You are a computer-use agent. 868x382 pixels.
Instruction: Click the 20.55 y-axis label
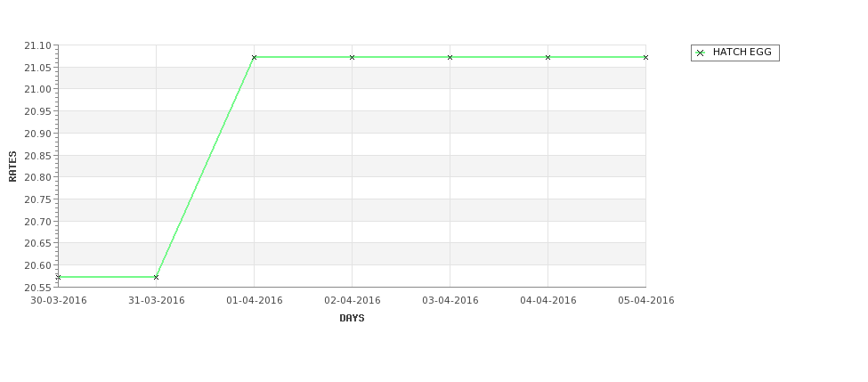point(37,288)
